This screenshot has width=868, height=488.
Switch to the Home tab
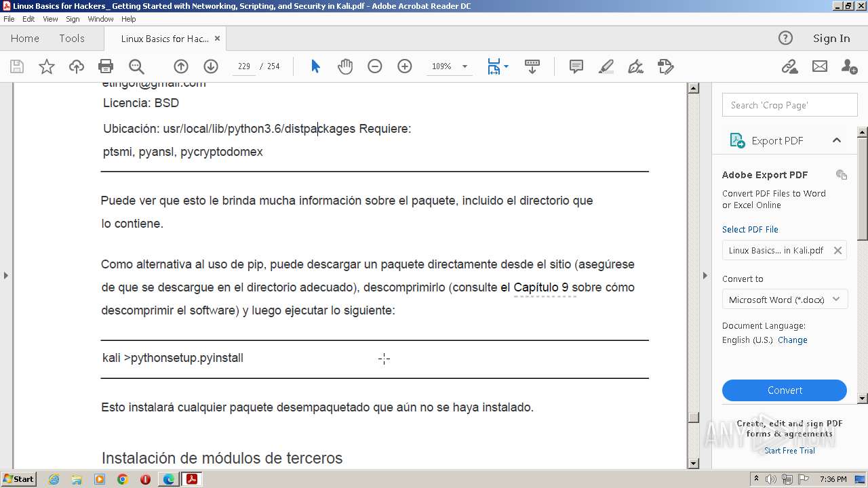click(x=25, y=39)
